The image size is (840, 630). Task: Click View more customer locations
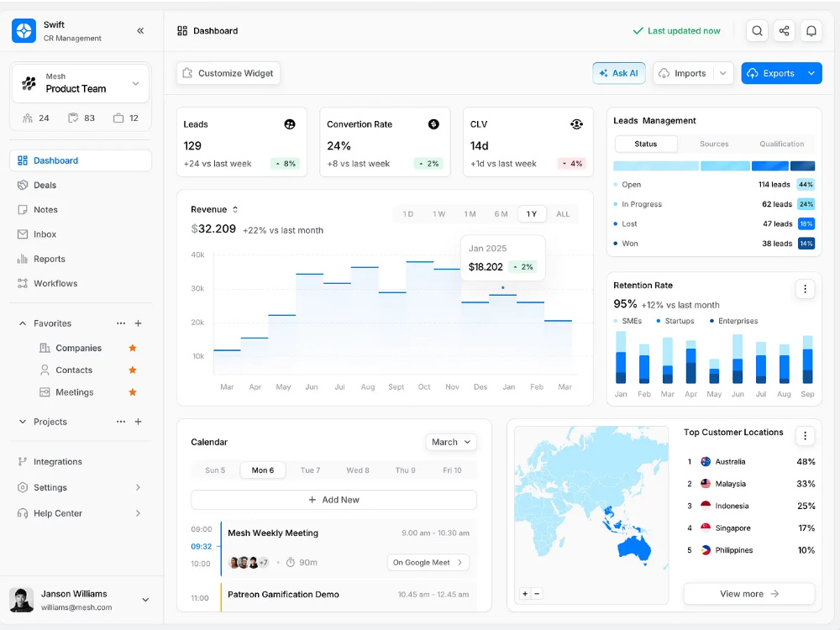749,594
